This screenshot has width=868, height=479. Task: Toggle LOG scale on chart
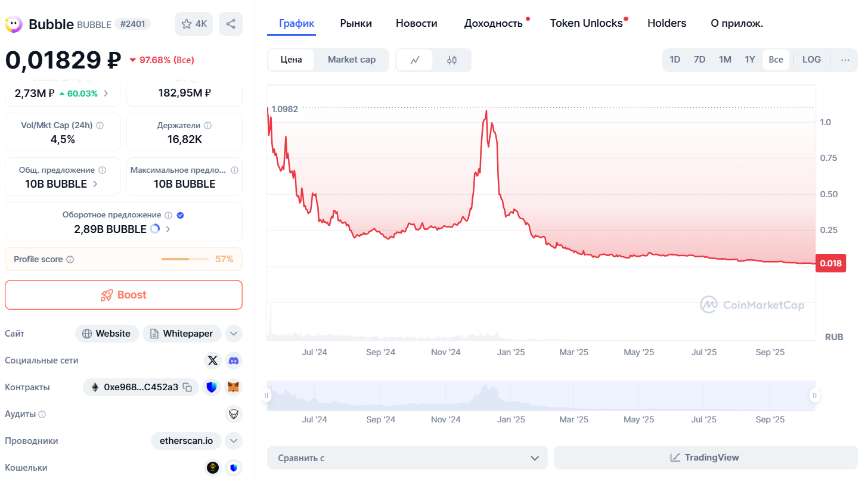(811, 60)
